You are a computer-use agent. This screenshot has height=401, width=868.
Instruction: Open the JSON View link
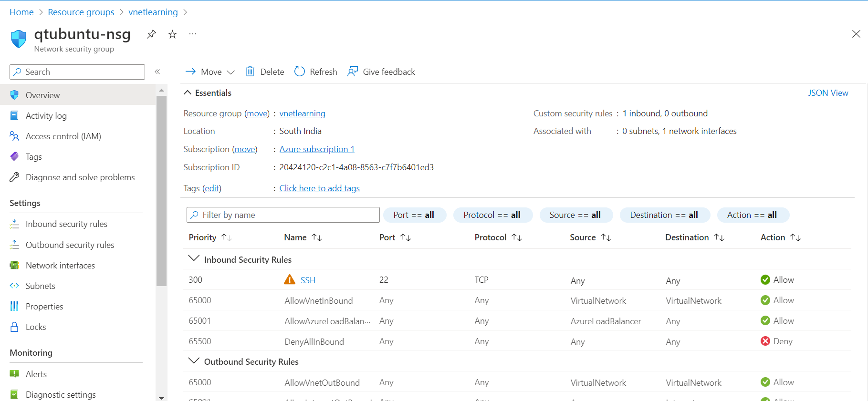pyautogui.click(x=828, y=93)
